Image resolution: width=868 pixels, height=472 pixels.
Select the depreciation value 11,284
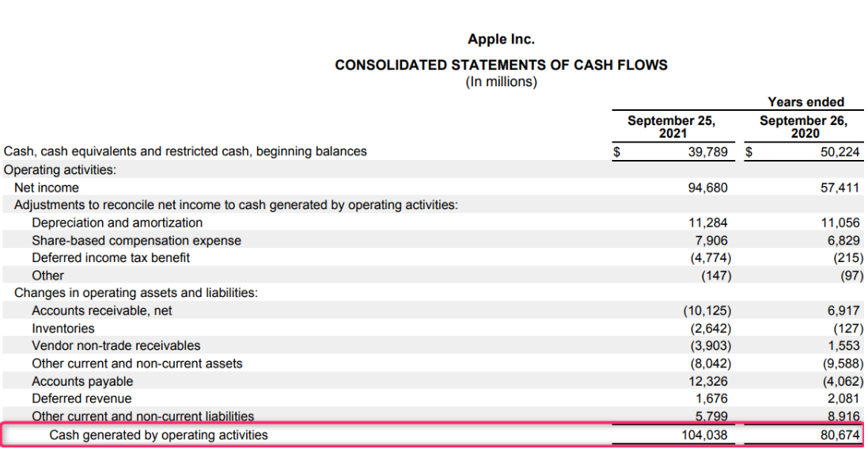click(707, 223)
